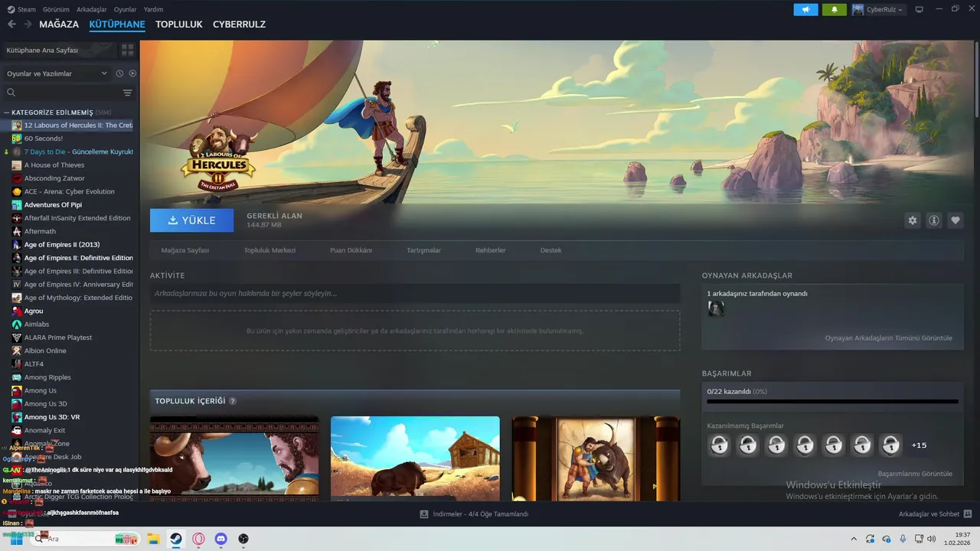Open Discord from the Windows taskbar
The height and width of the screenshot is (551, 980).
pos(220,539)
